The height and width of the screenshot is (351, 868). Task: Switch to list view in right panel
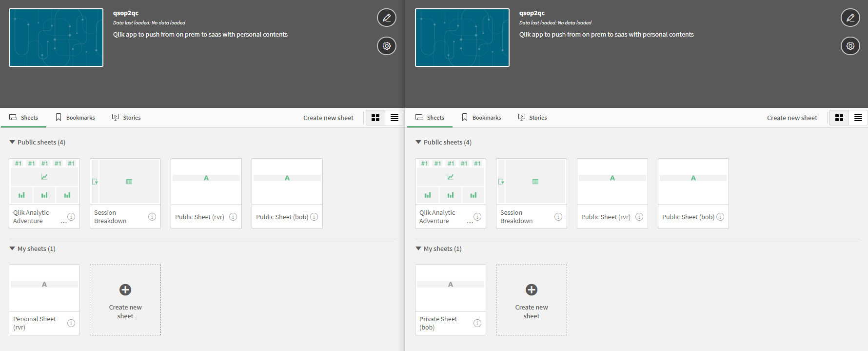[x=858, y=118]
